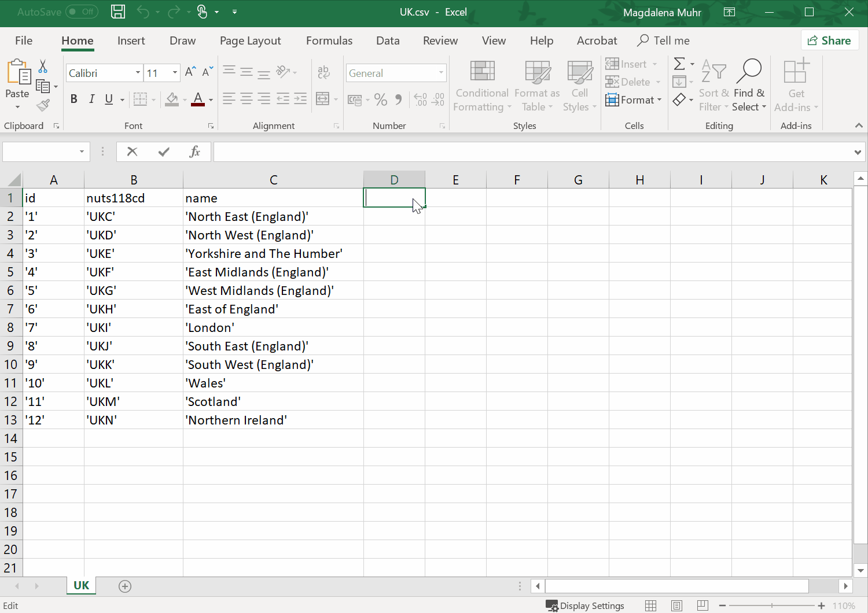Click the Borders icon
The image size is (868, 613).
coord(140,99)
